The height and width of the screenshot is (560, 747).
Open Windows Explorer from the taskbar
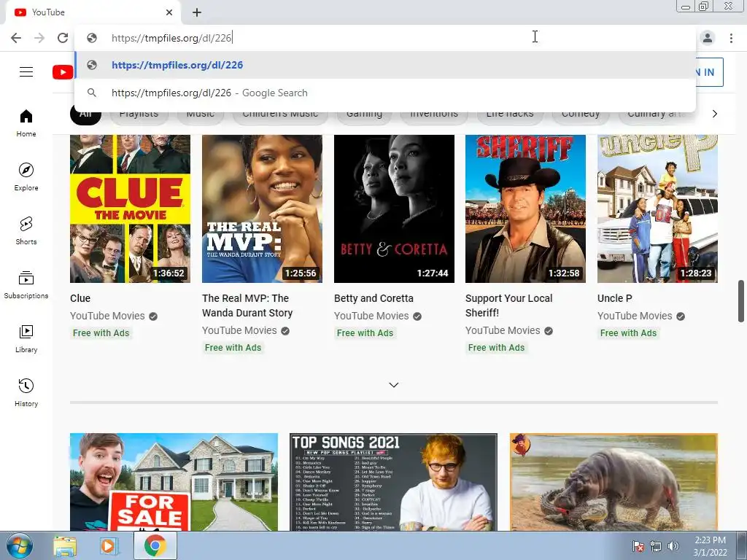(x=64, y=546)
